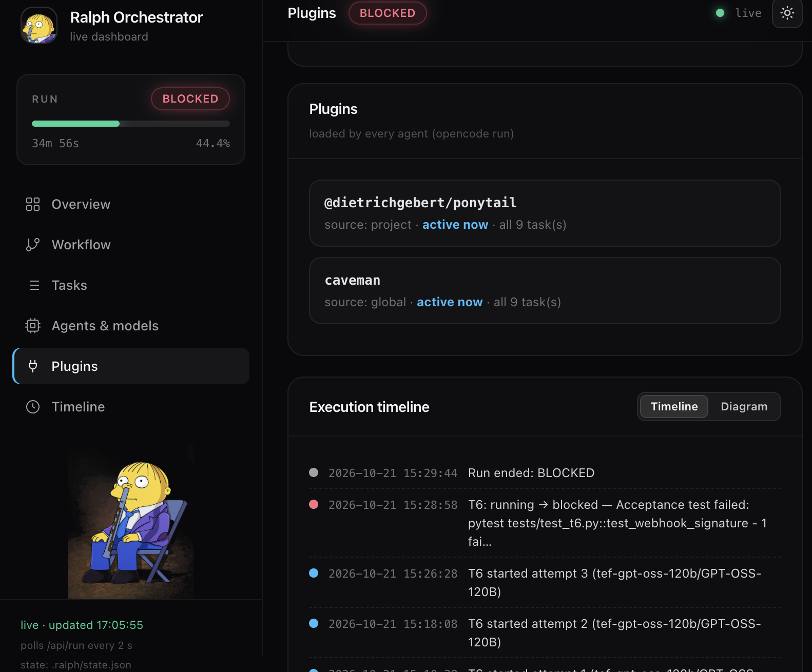
Task: Open the Workflow page
Action: [131, 245]
